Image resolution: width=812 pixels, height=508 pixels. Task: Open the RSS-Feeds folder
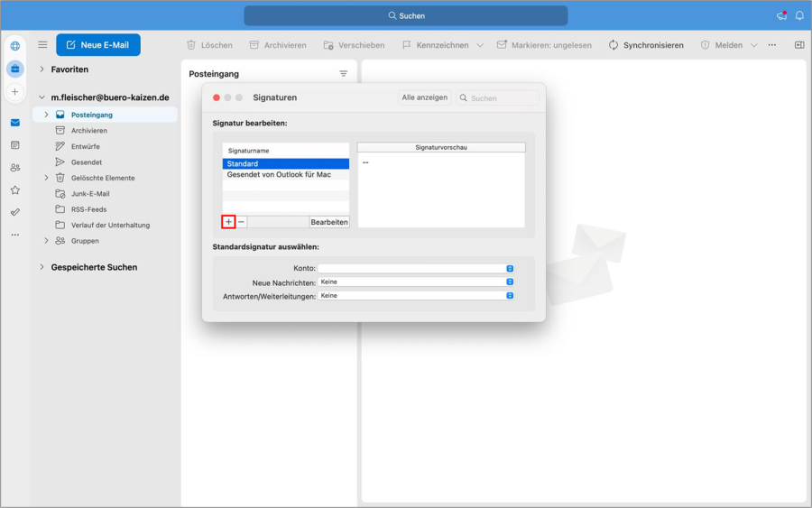point(88,209)
